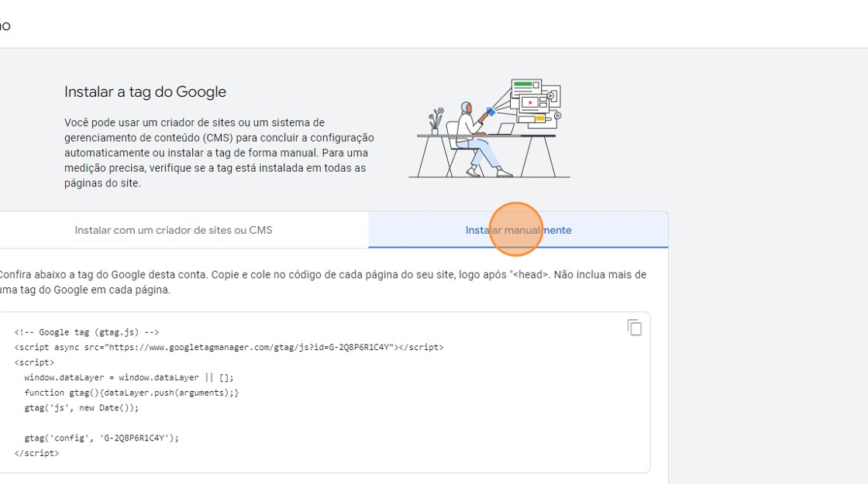This screenshot has width=868, height=484.
Task: Click the "gtag('config', 'G-2Q8P6R1C4Y')" line
Action: (102, 438)
